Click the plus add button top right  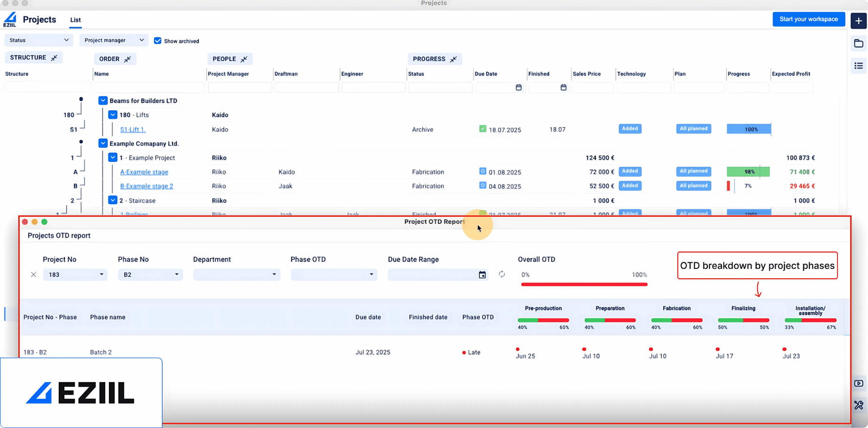(x=859, y=21)
